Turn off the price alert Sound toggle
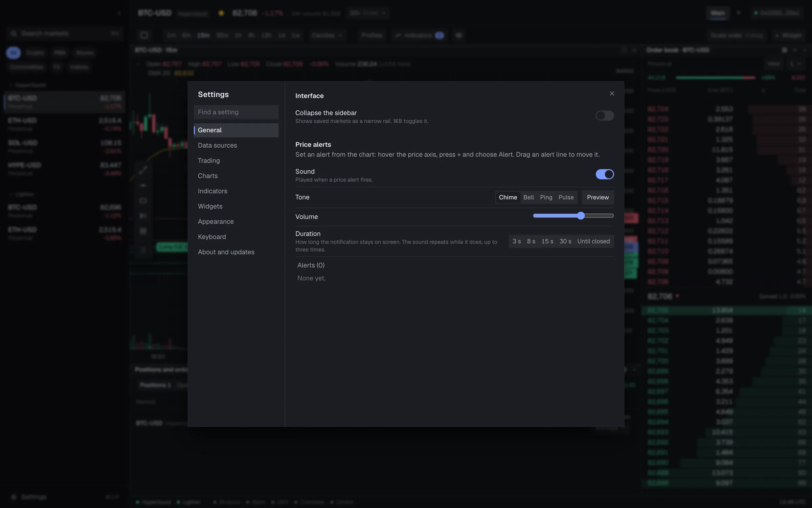 (x=605, y=174)
